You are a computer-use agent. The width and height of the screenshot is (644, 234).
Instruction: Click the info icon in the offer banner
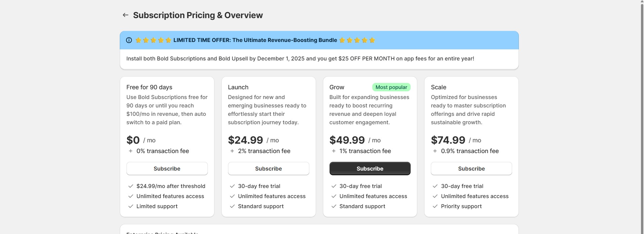tap(129, 40)
